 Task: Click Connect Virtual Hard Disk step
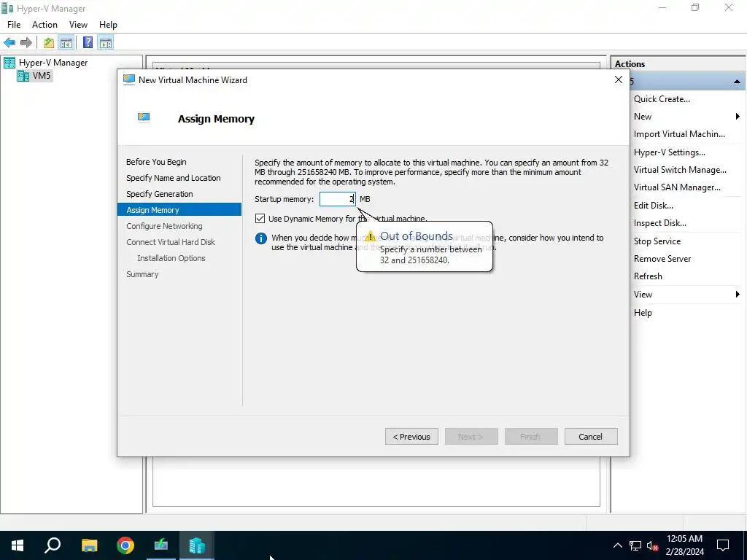point(171,242)
